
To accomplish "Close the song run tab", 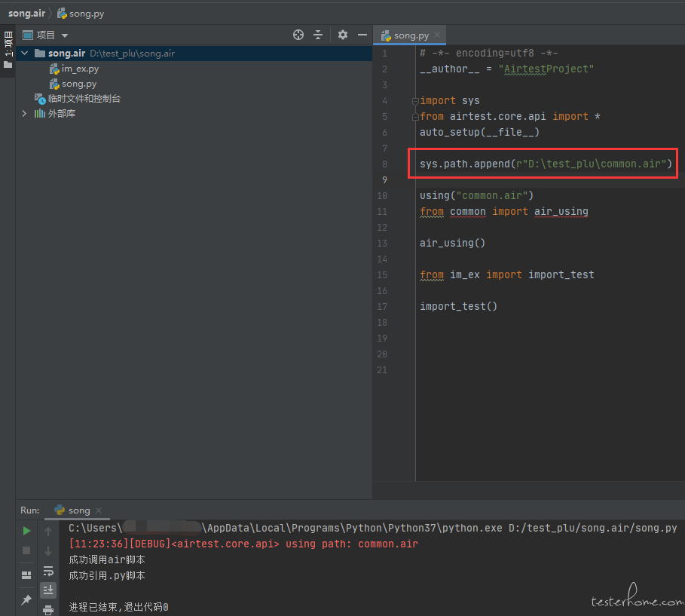I will (99, 510).
